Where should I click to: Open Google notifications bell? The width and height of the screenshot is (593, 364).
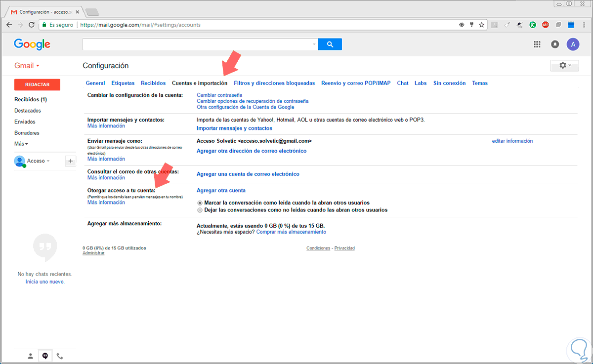coord(555,44)
